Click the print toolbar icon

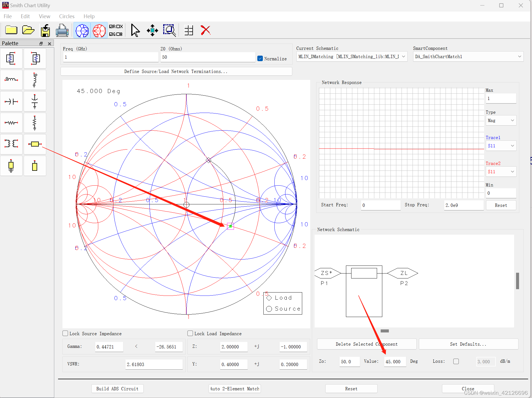pos(62,30)
